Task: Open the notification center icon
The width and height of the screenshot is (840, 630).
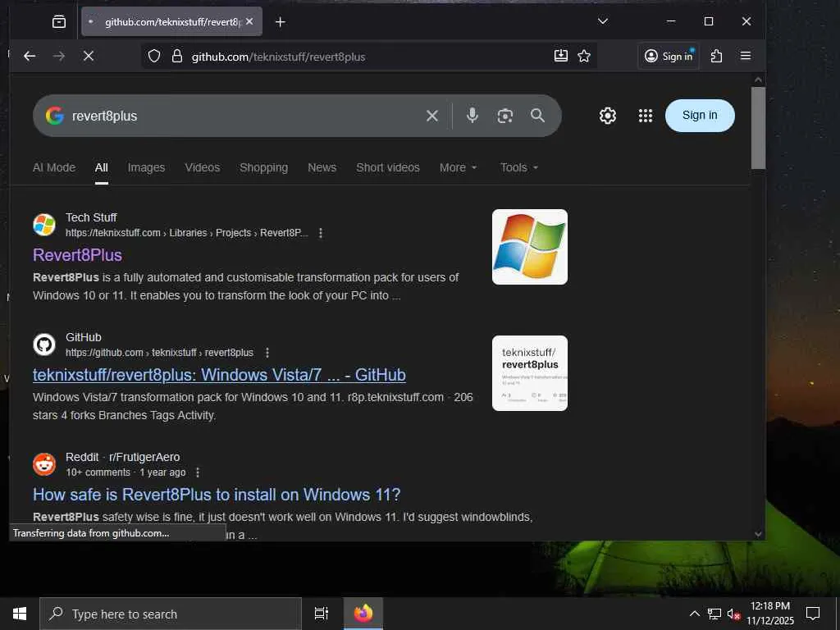Action: [813, 614]
